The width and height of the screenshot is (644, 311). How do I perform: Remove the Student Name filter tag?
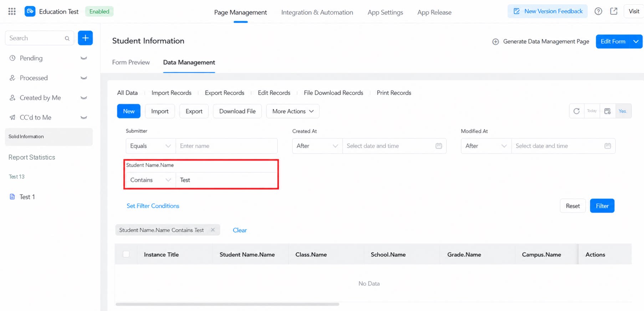[x=213, y=230]
